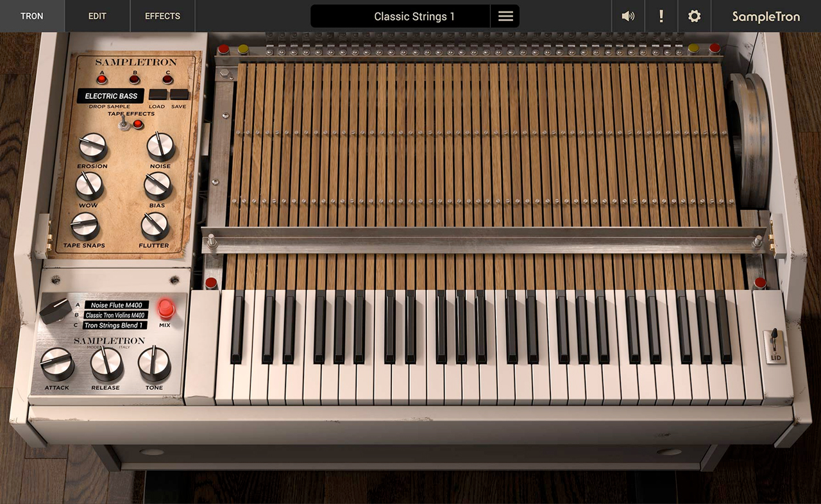Click the red light beside the LID panel
This screenshot has width=821, height=504.
click(760, 283)
